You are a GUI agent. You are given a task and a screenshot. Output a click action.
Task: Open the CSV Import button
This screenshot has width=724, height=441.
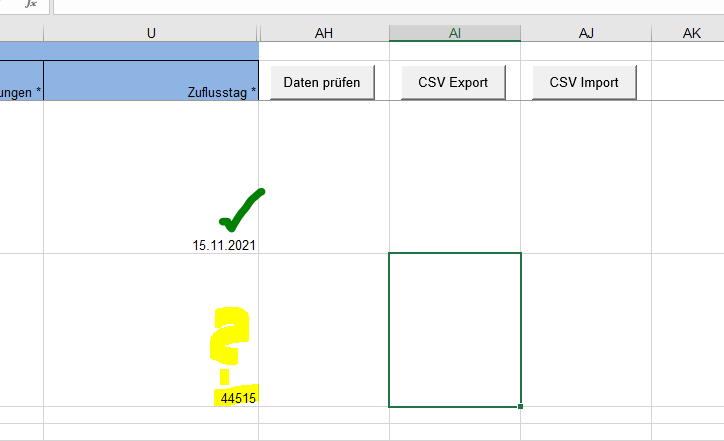584,82
